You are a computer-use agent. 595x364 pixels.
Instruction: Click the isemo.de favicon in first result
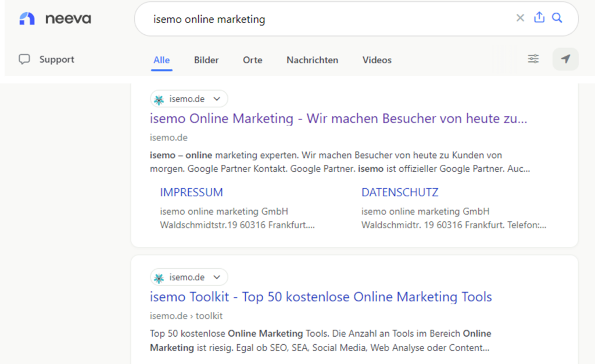click(x=159, y=99)
